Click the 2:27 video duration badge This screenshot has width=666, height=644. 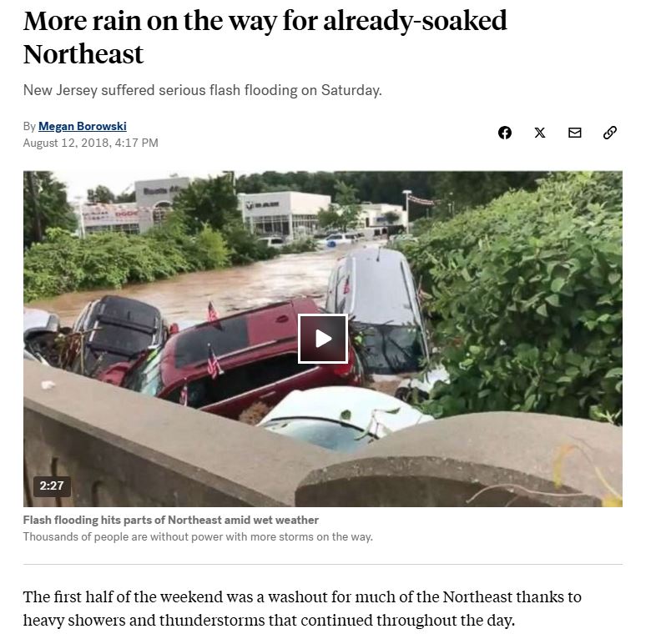pos(52,486)
